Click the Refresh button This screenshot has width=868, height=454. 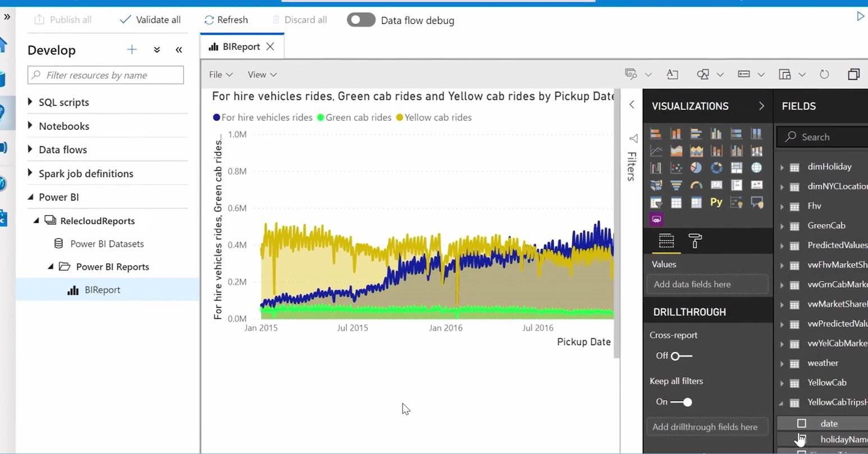226,20
